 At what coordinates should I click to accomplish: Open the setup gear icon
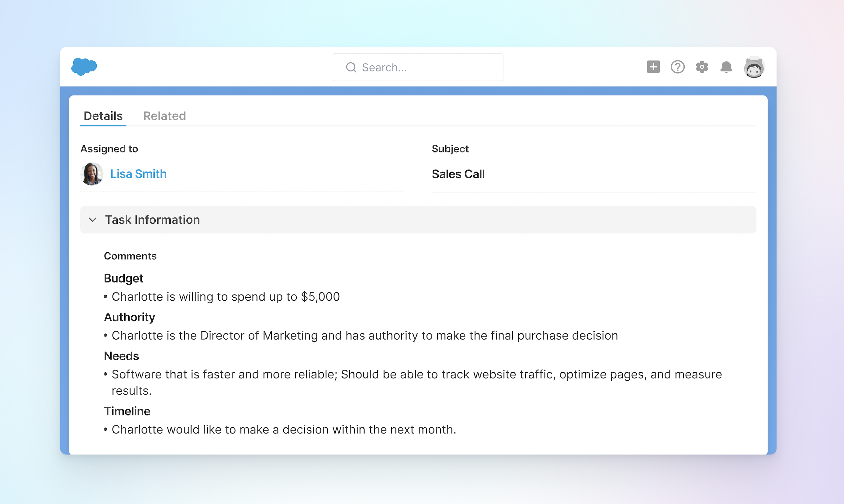(702, 67)
